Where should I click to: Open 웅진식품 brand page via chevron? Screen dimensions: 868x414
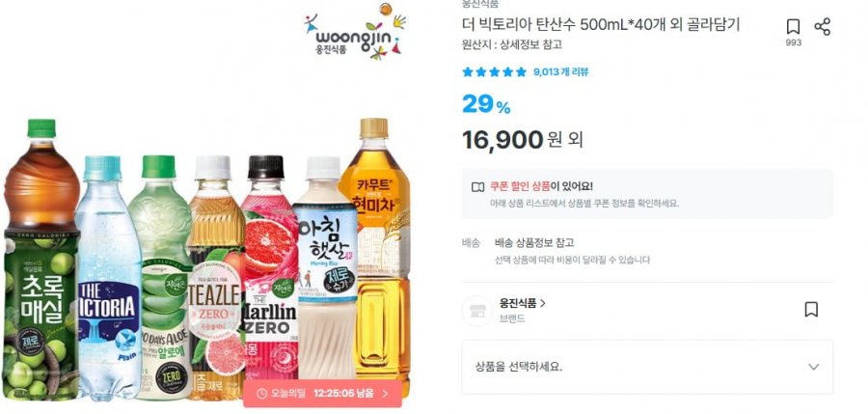point(543,303)
